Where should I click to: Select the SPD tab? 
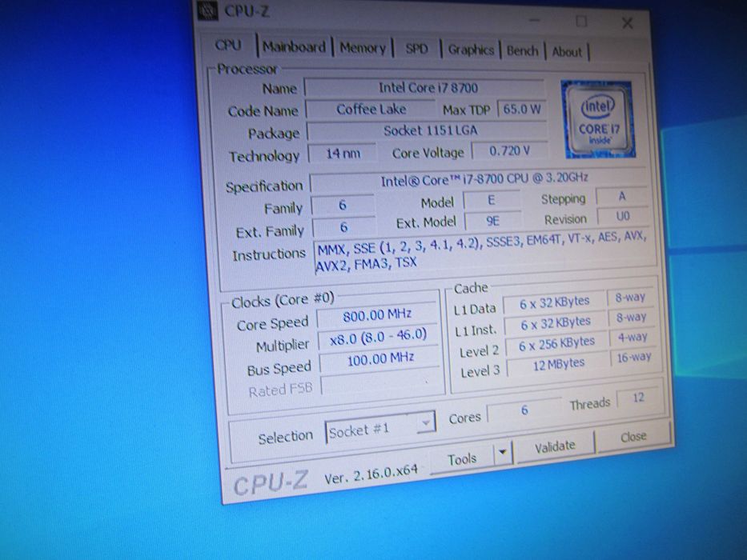coord(416,49)
